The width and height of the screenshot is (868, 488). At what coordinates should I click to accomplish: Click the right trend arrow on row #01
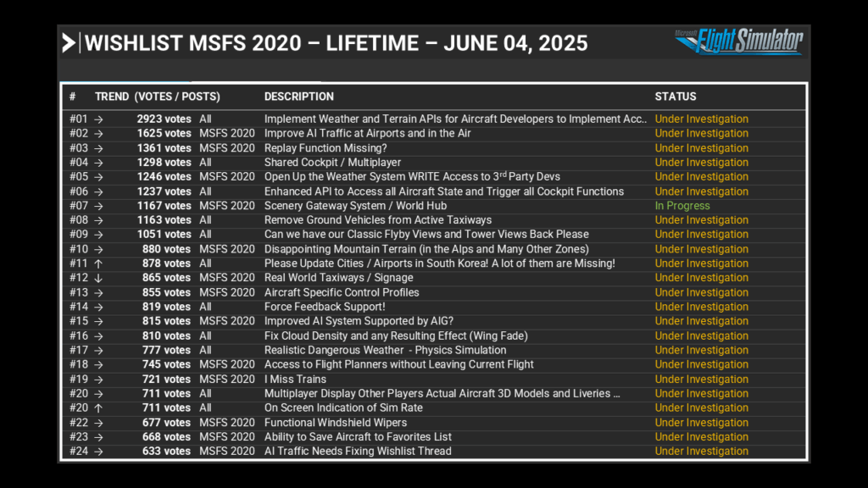98,119
